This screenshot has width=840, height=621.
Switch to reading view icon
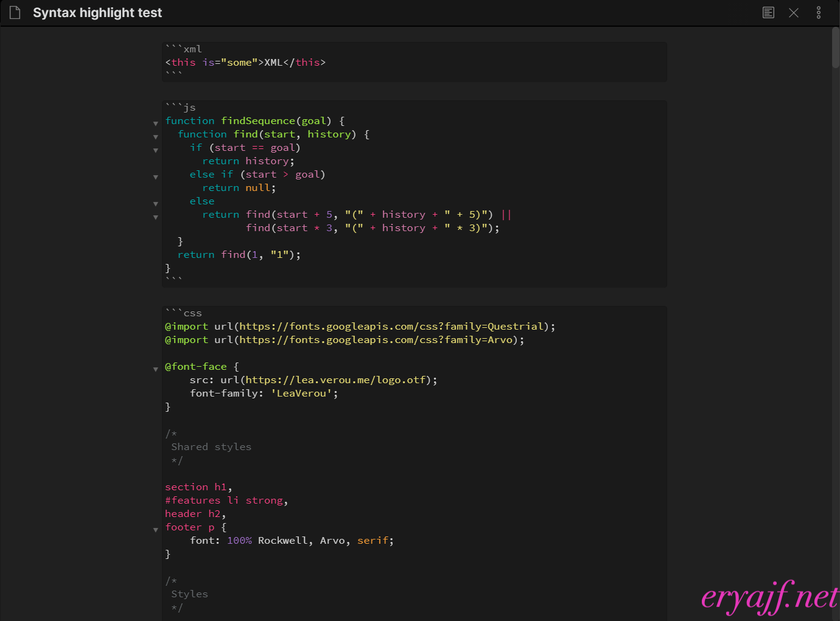(x=768, y=13)
